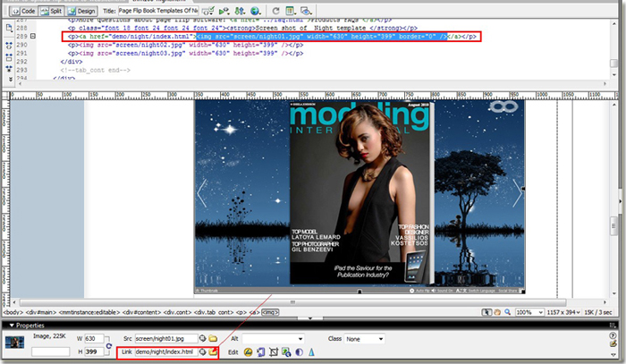Switch to Design view
This screenshot has height=364, width=626.
(81, 11)
